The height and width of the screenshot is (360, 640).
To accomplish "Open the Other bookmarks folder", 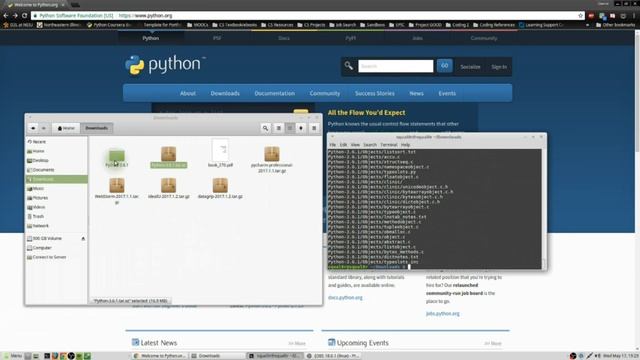I will pos(615,25).
